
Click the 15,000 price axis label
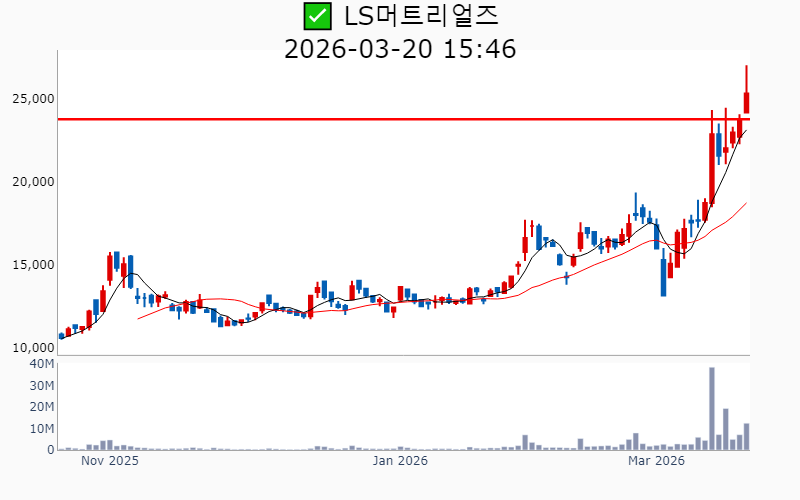33,265
